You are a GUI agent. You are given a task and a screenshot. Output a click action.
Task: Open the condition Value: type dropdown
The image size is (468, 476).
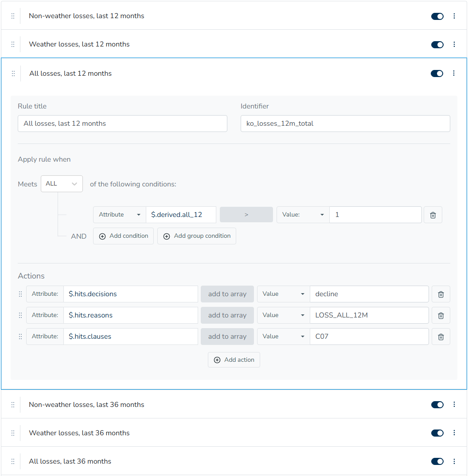coord(303,215)
